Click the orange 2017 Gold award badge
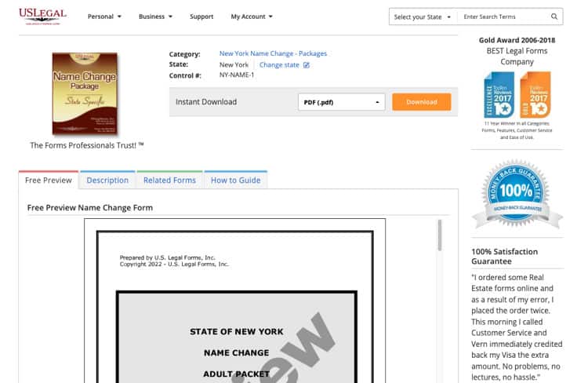This screenshot has width=588, height=383. (535, 95)
